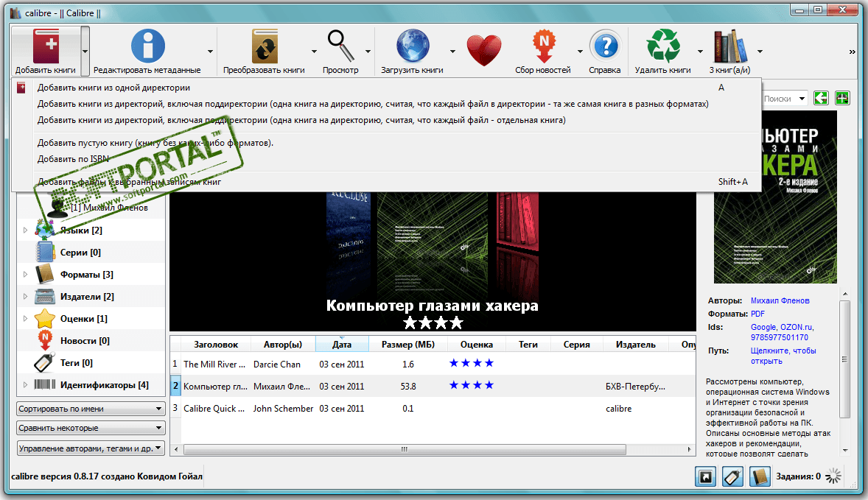The height and width of the screenshot is (500, 868).
Task: Expand the Форматы [3] tree node
Action: point(25,275)
